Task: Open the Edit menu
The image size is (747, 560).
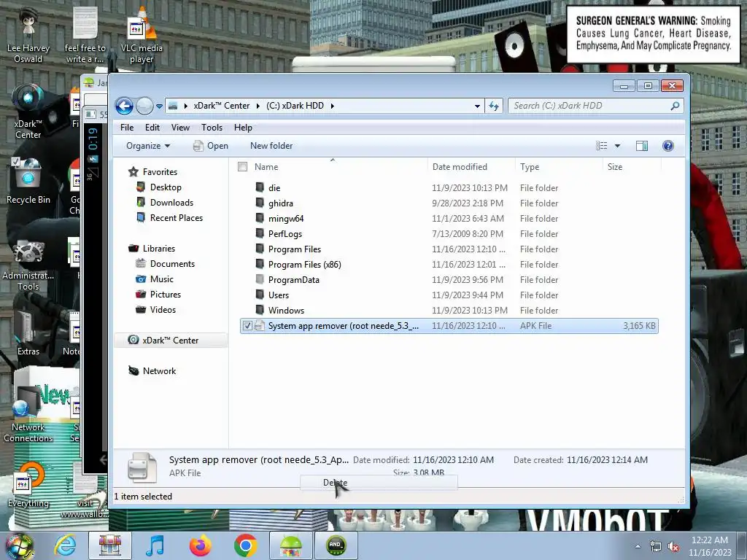Action: pyautogui.click(x=152, y=128)
